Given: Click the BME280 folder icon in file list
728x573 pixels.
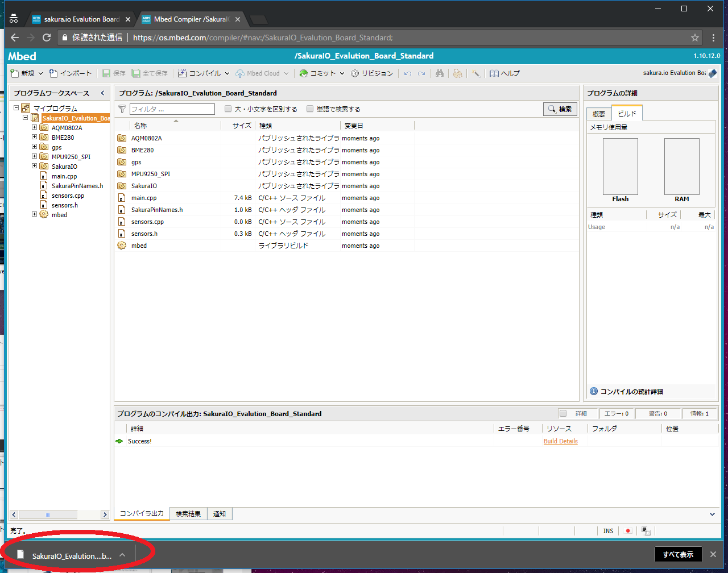Looking at the screenshot, I should click(121, 150).
